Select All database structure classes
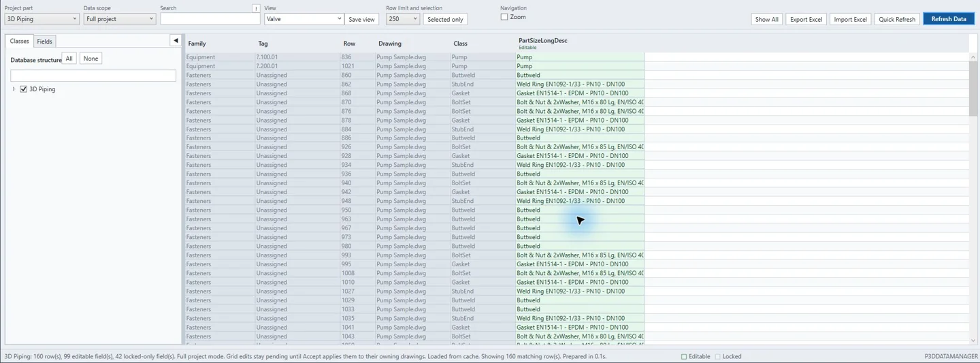Viewport: 980px width, 363px height. [x=69, y=59]
